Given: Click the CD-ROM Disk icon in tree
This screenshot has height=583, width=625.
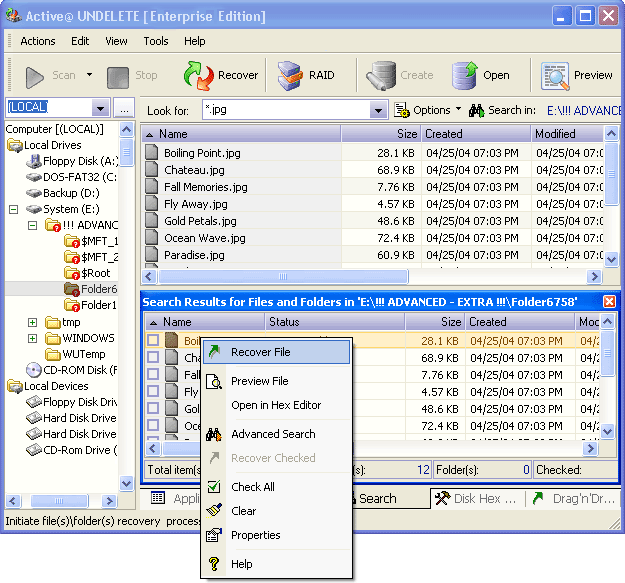Looking at the screenshot, I should [x=34, y=370].
